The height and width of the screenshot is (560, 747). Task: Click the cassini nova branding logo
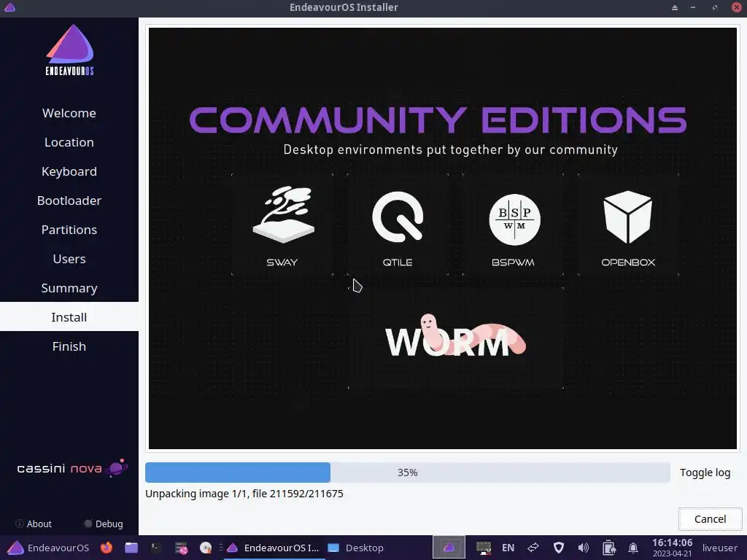click(72, 468)
